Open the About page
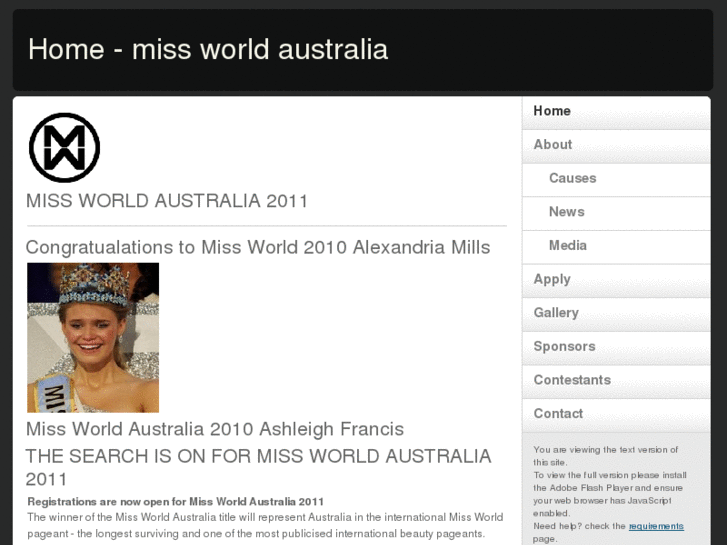 click(x=616, y=147)
